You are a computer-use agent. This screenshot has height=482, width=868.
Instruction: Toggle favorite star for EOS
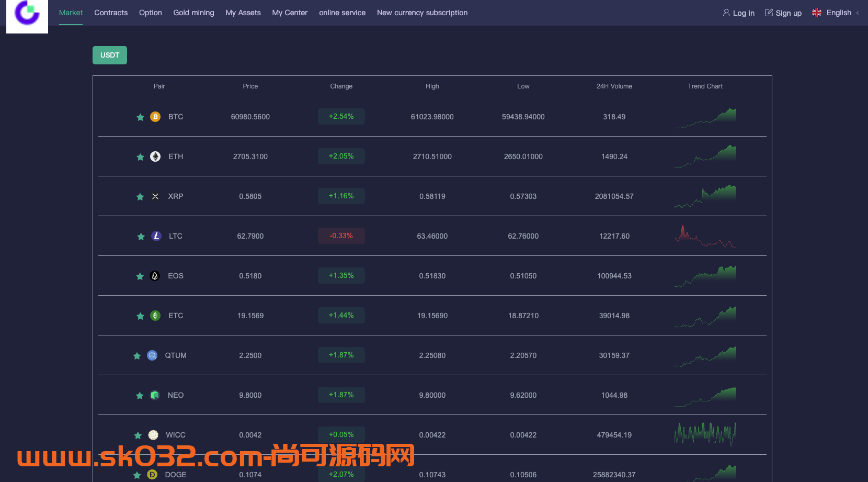click(x=140, y=276)
